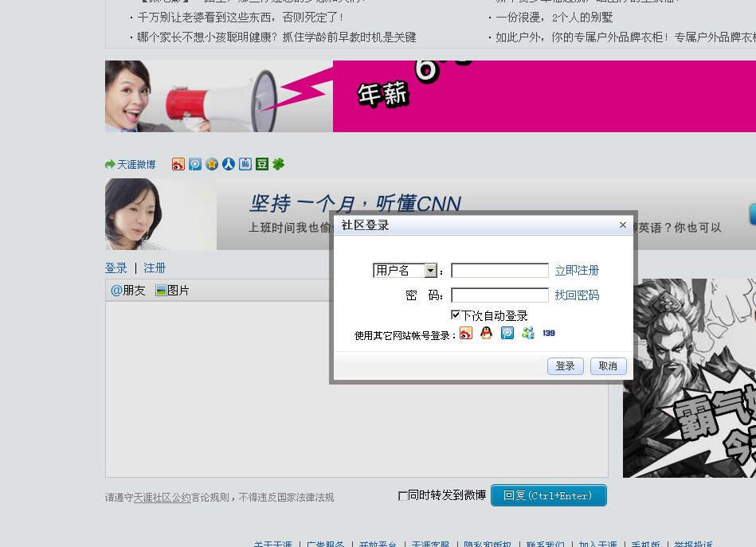The height and width of the screenshot is (547, 756).
Task: Share to Renren blue circle icon
Action: pos(229,164)
